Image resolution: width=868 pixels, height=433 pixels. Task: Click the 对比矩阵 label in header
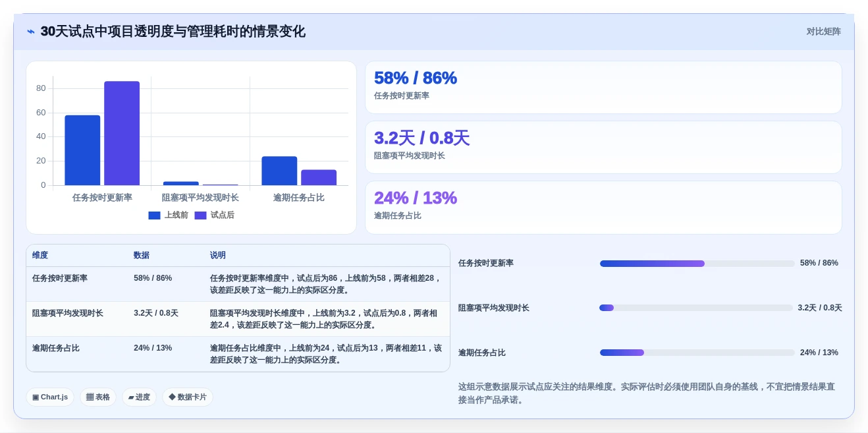click(823, 32)
